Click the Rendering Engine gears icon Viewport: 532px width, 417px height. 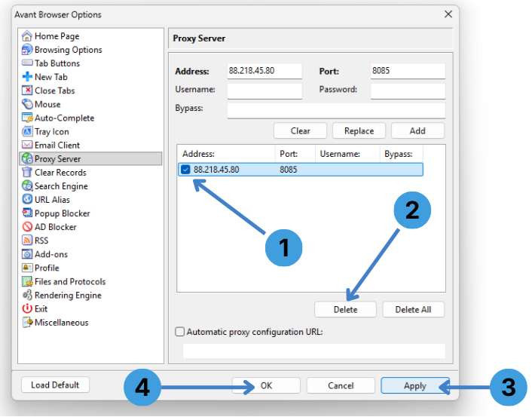(27, 295)
